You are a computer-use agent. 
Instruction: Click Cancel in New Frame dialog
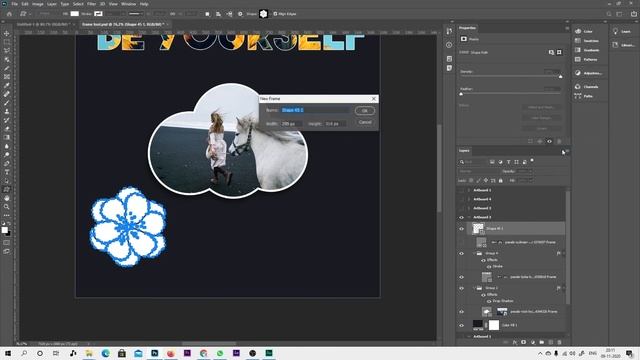click(364, 122)
